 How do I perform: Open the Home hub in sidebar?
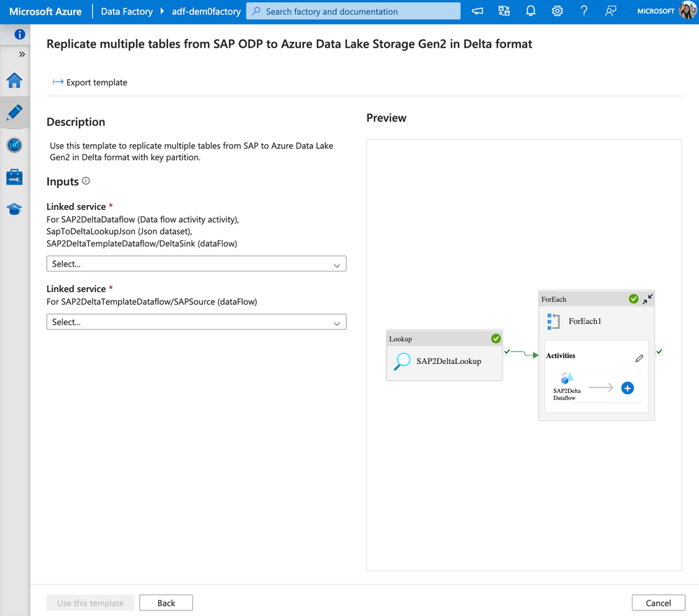pyautogui.click(x=14, y=80)
